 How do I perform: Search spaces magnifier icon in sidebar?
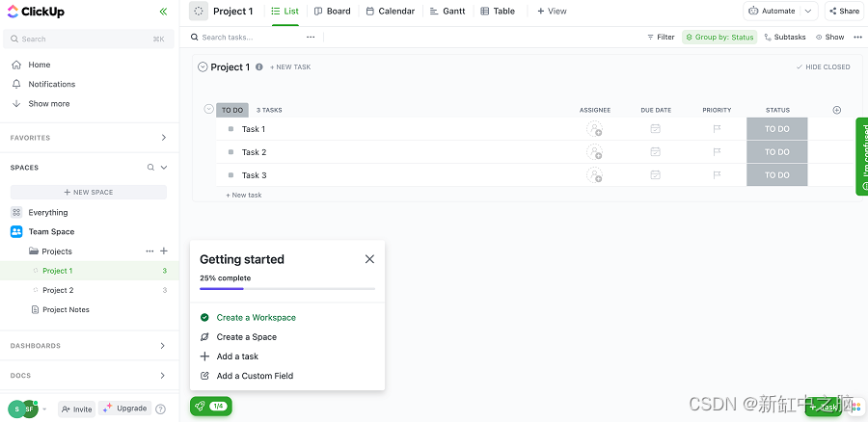150,168
